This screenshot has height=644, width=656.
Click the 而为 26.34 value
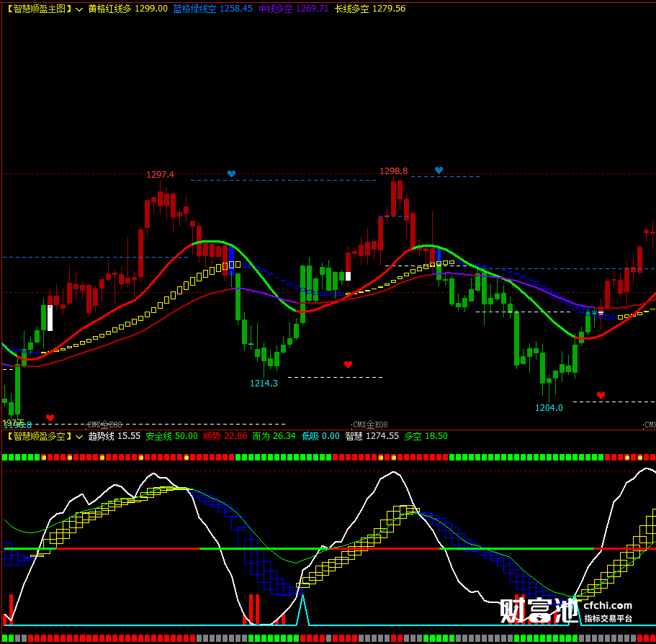coord(274,436)
